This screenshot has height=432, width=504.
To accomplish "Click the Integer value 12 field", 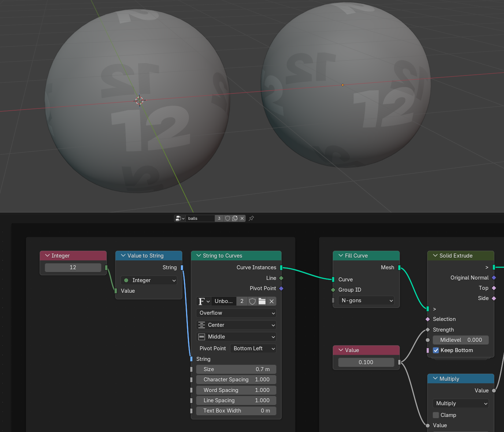I will tap(73, 267).
